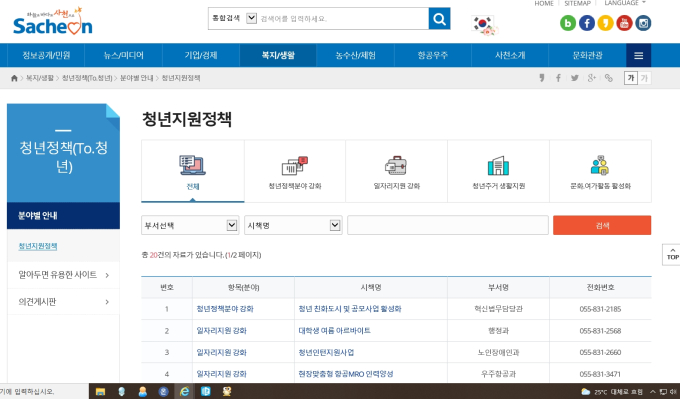This screenshot has width=680, height=399.
Task: Decrease font size with light 가 button
Action: click(644, 78)
